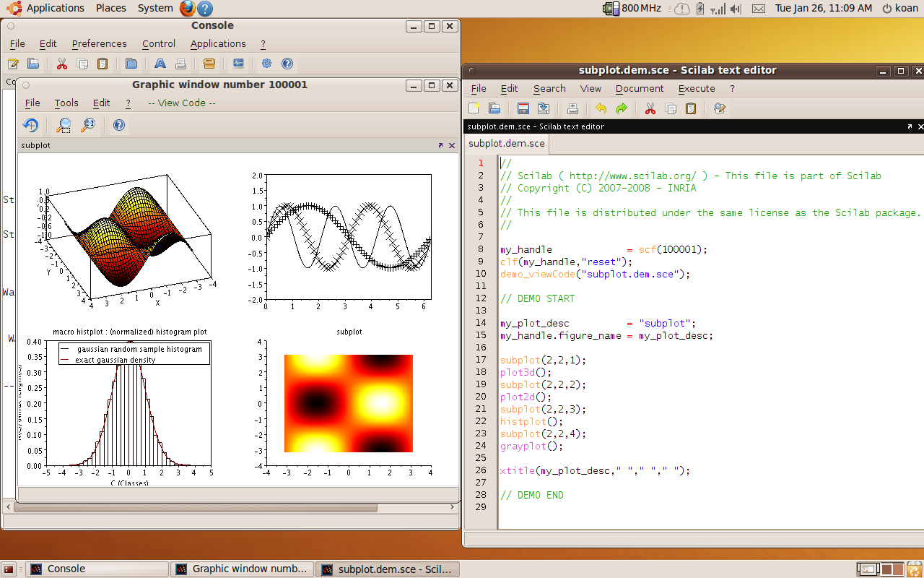
Task: Select the zoom area magnifier tool
Action: [64, 125]
